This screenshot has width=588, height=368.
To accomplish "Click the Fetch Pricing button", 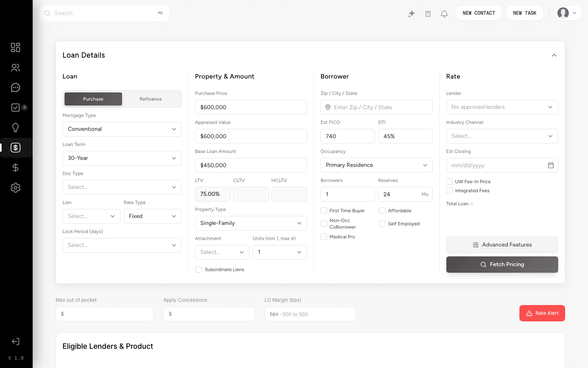I will (x=502, y=265).
